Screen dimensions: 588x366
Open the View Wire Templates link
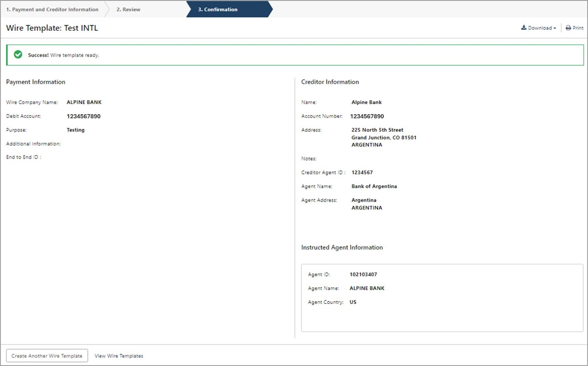(119, 356)
